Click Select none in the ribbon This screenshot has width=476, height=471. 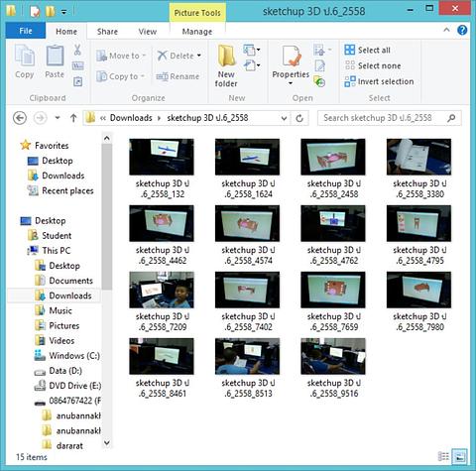click(373, 65)
